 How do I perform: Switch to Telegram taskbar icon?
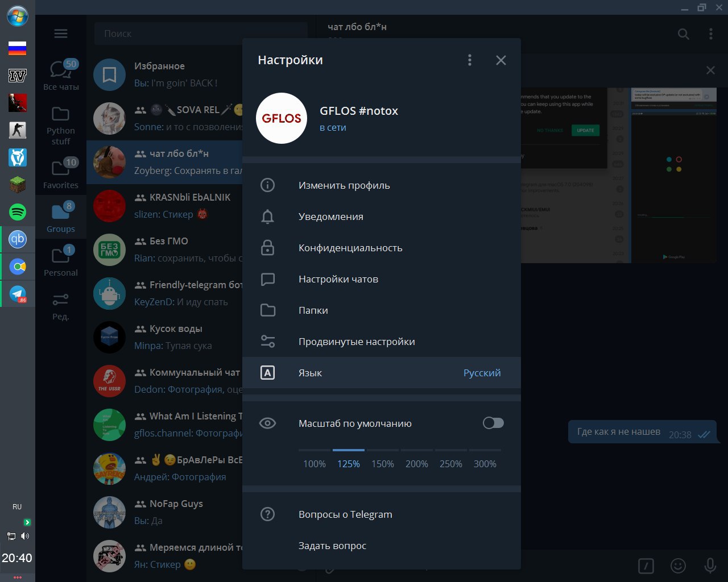click(18, 294)
